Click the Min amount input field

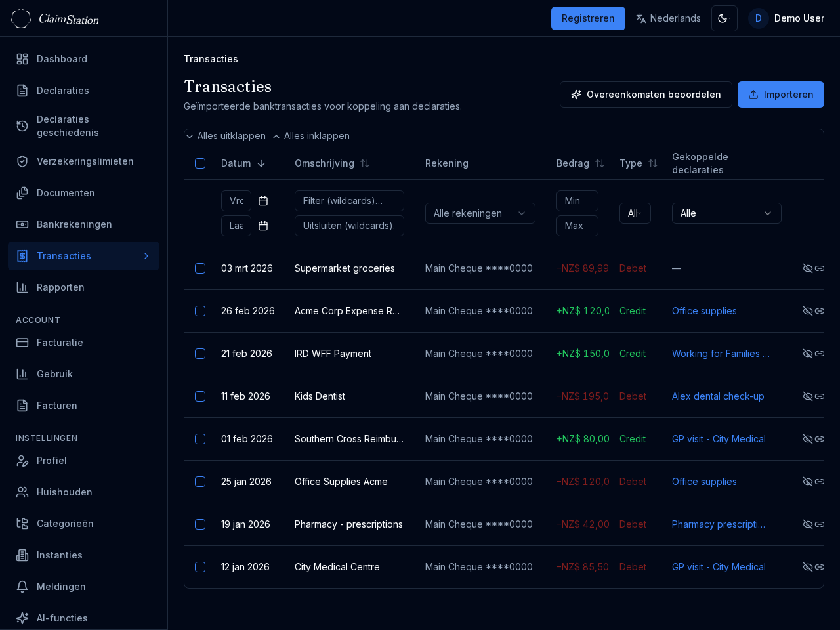pyautogui.click(x=577, y=201)
